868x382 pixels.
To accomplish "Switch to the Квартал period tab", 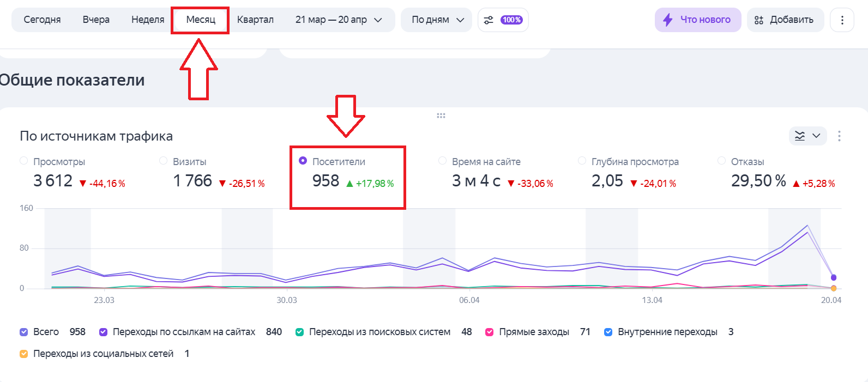I will click(x=255, y=20).
